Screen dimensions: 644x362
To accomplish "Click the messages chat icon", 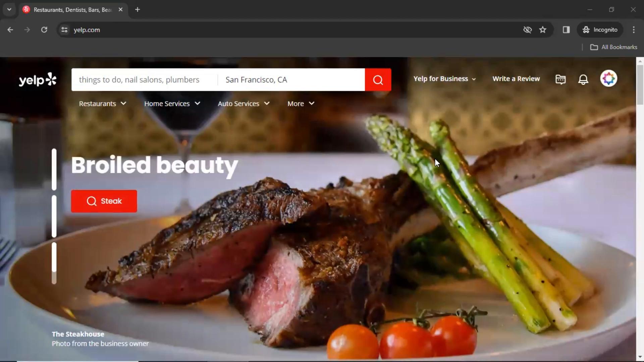I will point(561,79).
